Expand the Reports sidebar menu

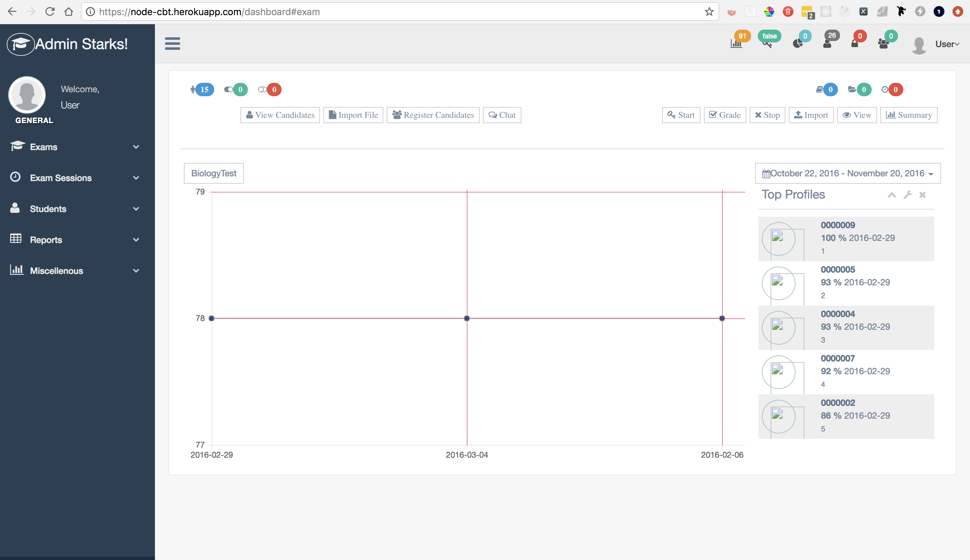tap(75, 240)
